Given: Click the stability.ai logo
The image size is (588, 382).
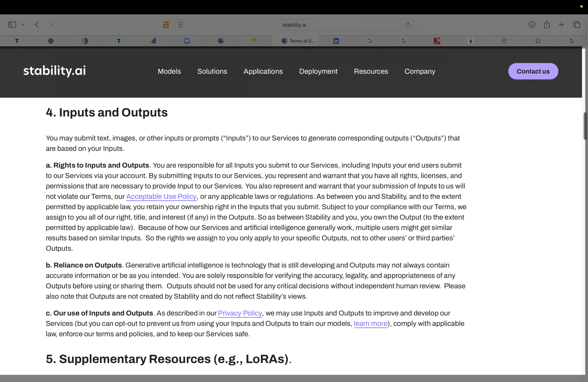Looking at the screenshot, I should point(55,71).
